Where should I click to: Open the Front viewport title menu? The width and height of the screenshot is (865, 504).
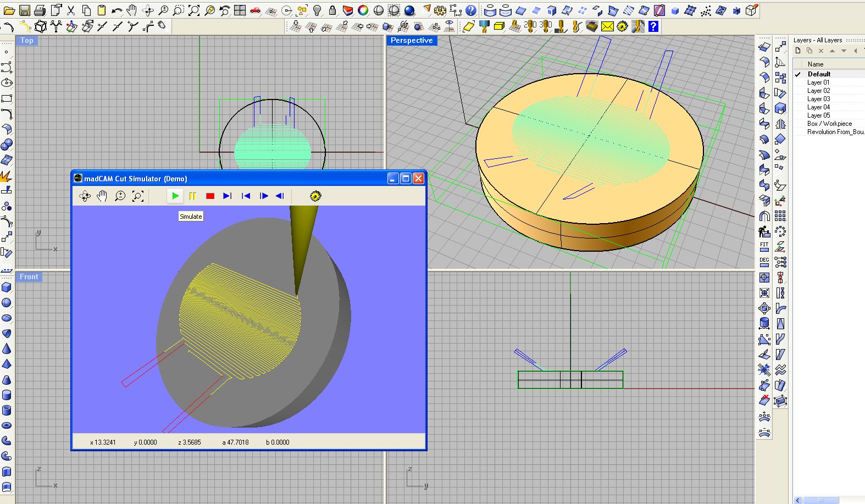(x=29, y=277)
